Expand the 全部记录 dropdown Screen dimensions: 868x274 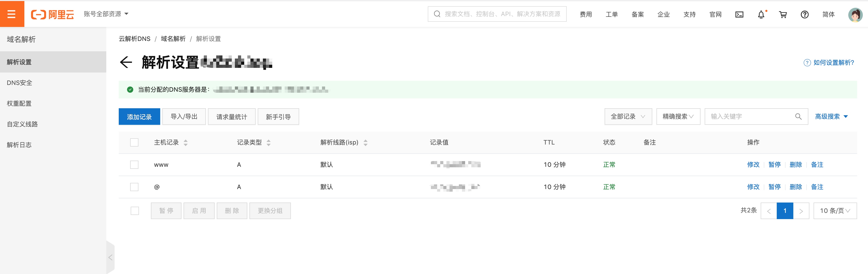click(628, 117)
